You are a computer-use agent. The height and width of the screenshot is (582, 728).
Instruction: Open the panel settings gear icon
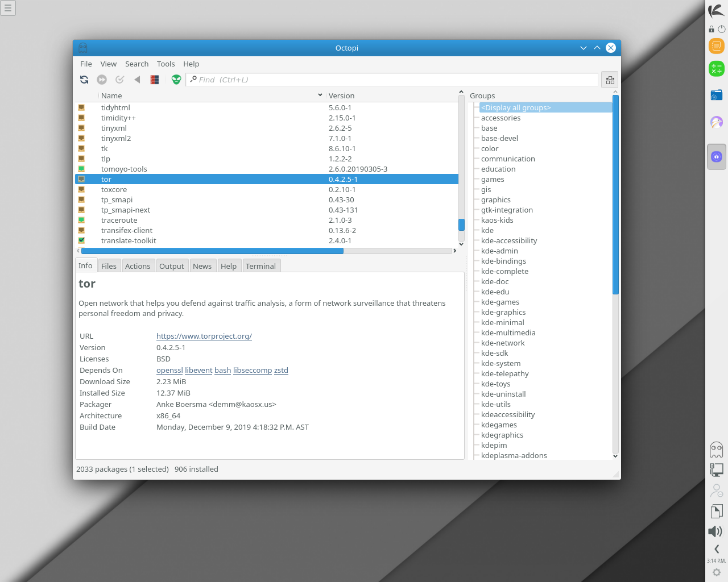pyautogui.click(x=717, y=572)
